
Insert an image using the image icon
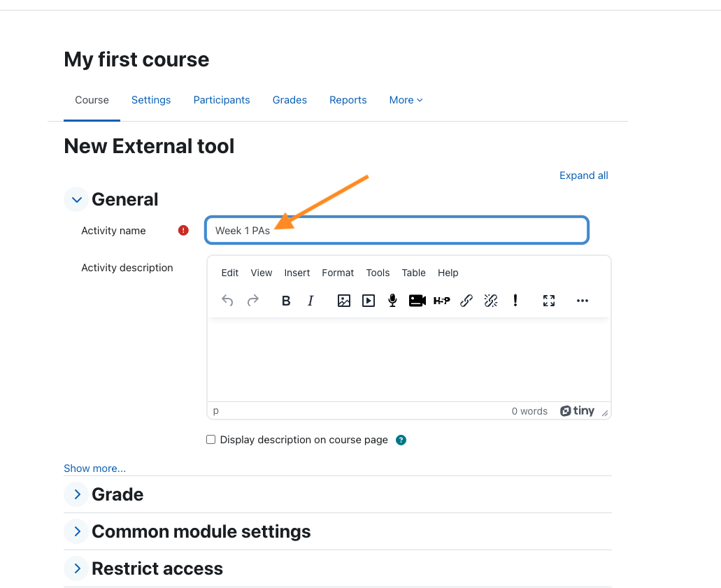(343, 301)
